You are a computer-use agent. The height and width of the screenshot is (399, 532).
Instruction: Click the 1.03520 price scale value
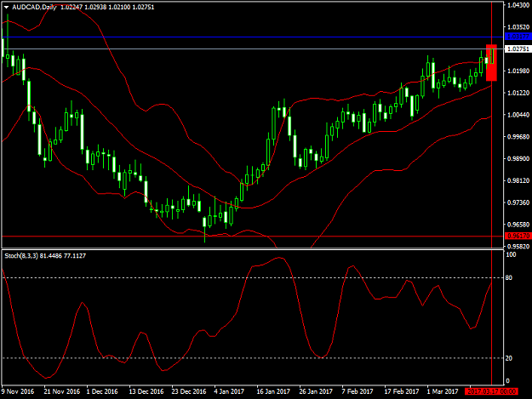coord(518,27)
